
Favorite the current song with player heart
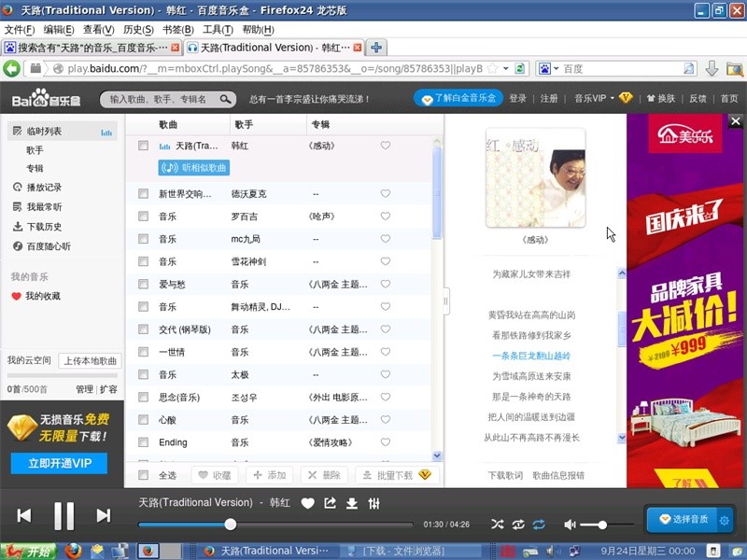click(x=308, y=503)
